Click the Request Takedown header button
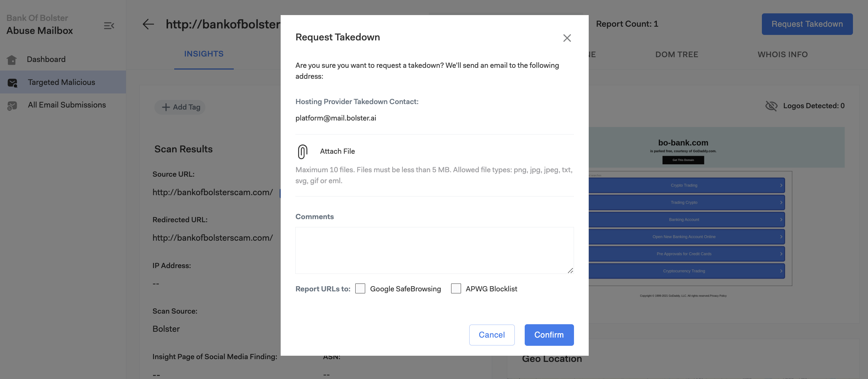Screen dimensions: 868x379 pyautogui.click(x=807, y=24)
